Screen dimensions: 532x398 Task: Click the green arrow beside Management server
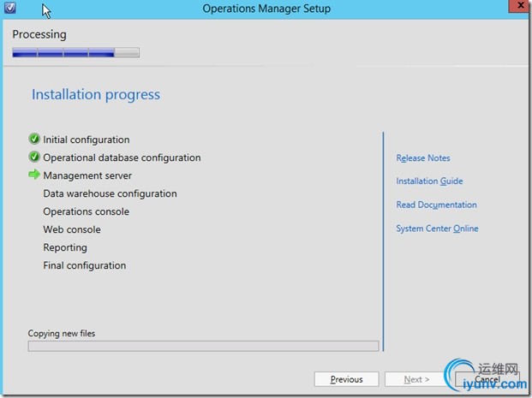34,175
